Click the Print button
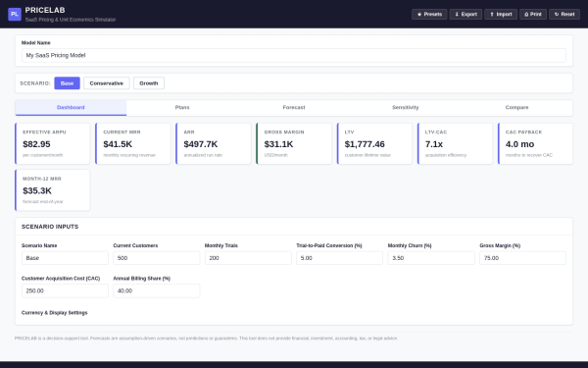 [533, 15]
